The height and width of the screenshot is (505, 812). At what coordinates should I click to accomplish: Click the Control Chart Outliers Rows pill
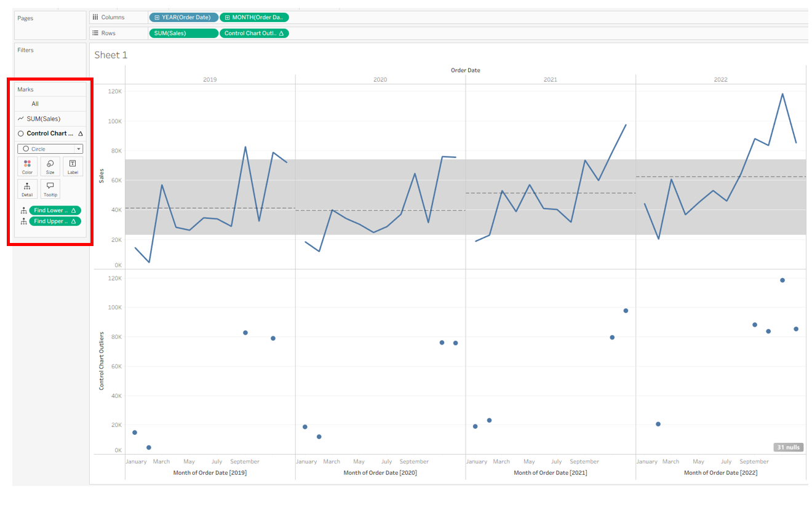pos(253,33)
